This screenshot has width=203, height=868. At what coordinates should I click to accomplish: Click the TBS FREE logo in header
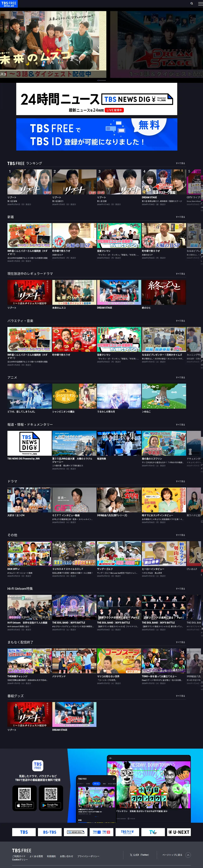click(x=9, y=4)
